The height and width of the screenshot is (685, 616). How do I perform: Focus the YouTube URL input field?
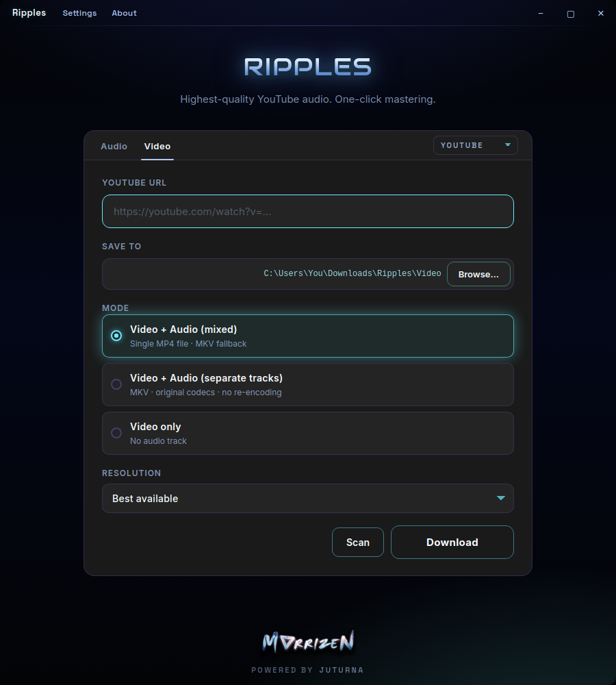(308, 212)
